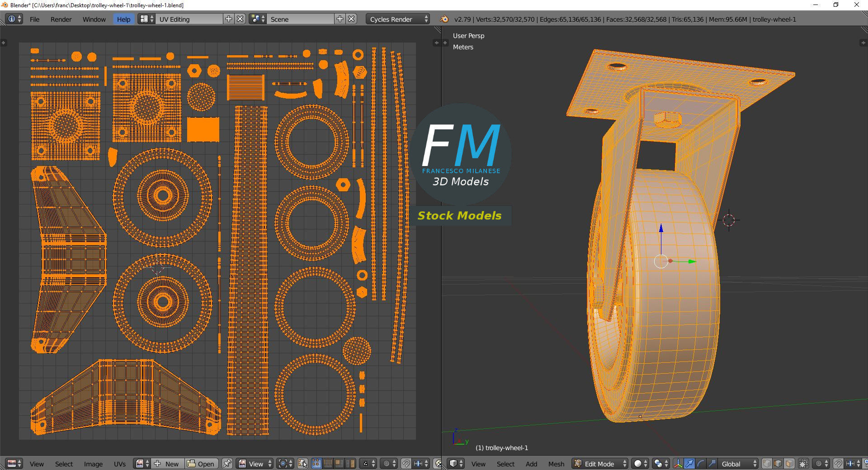The width and height of the screenshot is (868, 470).
Task: Open UV sticky selection mode dropdown
Action: pos(368,464)
